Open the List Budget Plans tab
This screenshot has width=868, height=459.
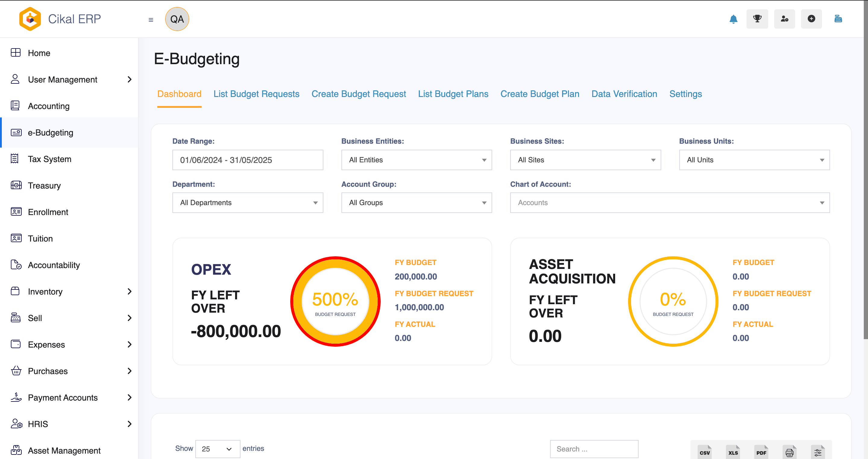pyautogui.click(x=453, y=94)
